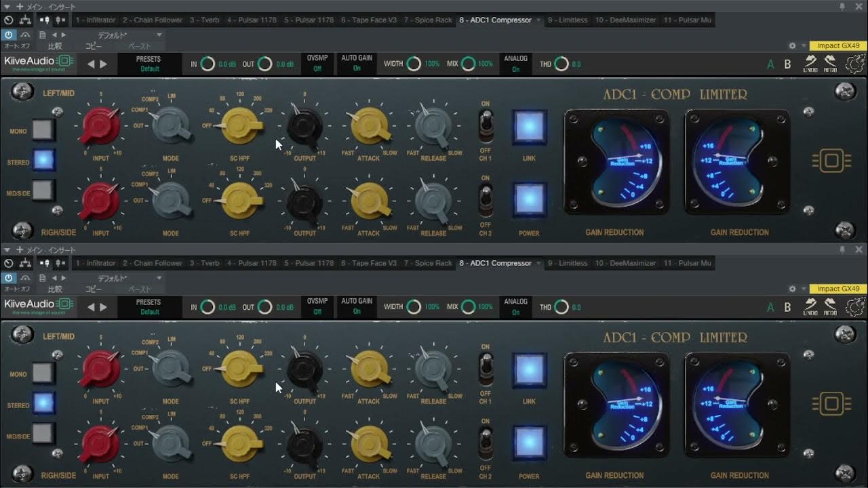Open OVSMP oversampling menu in bottom plugin
The image size is (868, 488).
[317, 307]
